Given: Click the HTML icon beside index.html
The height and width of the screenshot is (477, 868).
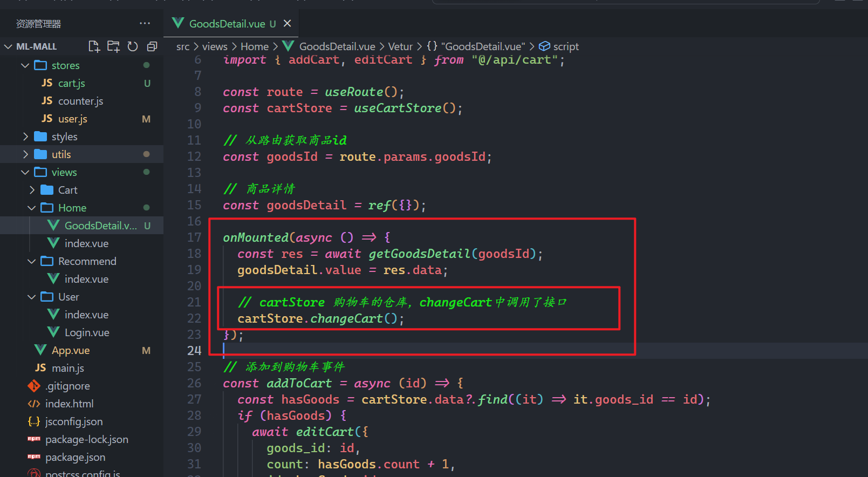Looking at the screenshot, I should [x=34, y=404].
